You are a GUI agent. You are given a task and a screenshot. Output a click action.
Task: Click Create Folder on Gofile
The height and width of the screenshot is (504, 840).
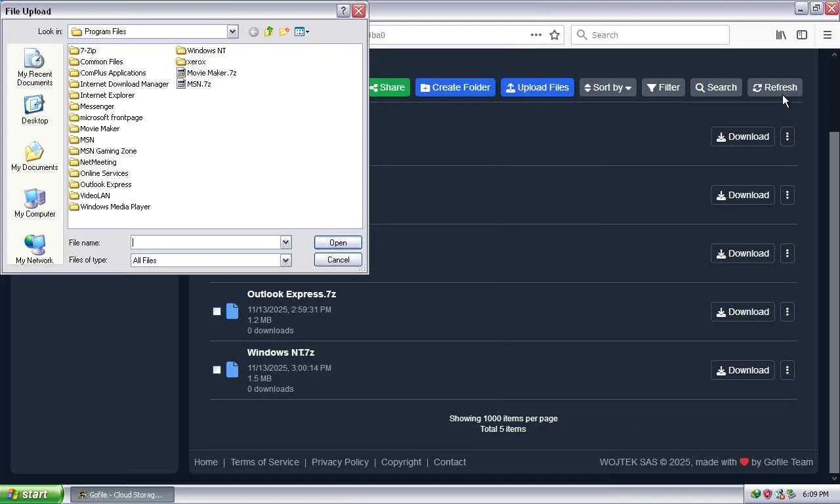point(455,87)
